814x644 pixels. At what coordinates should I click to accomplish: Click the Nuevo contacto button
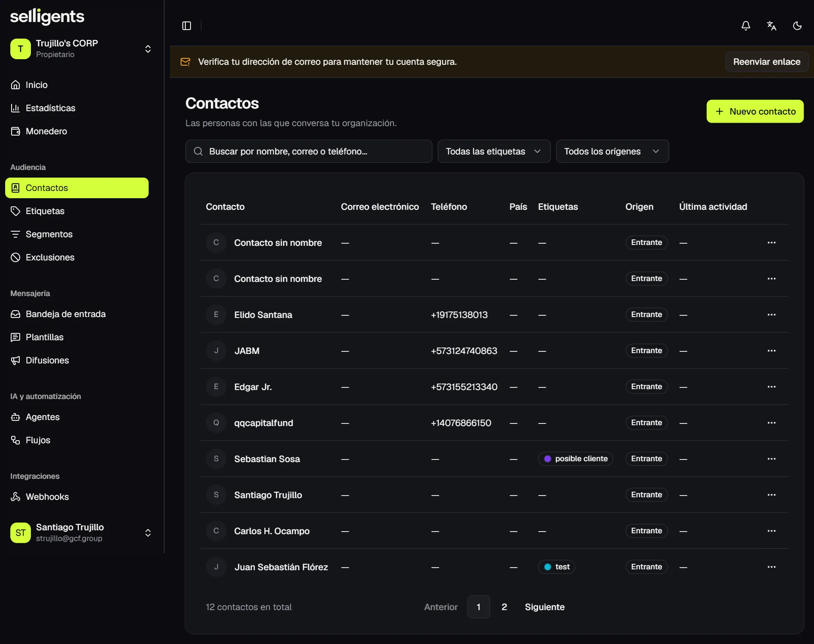pos(755,112)
